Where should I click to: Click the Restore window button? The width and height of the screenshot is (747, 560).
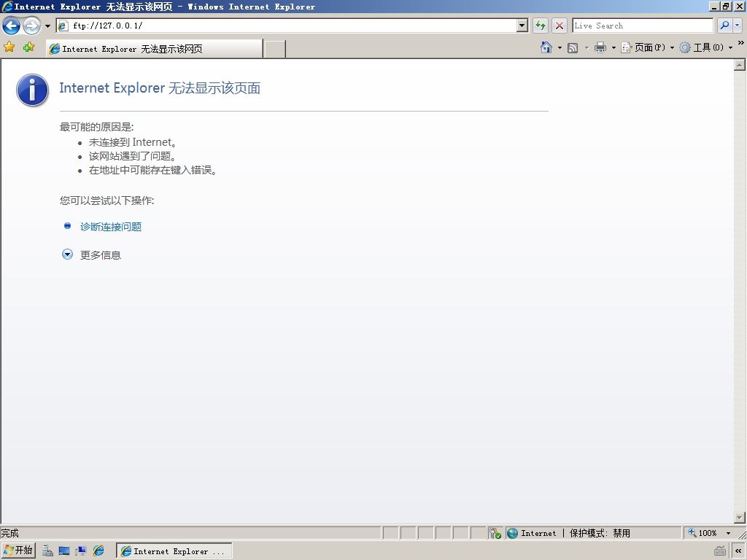point(726,6)
